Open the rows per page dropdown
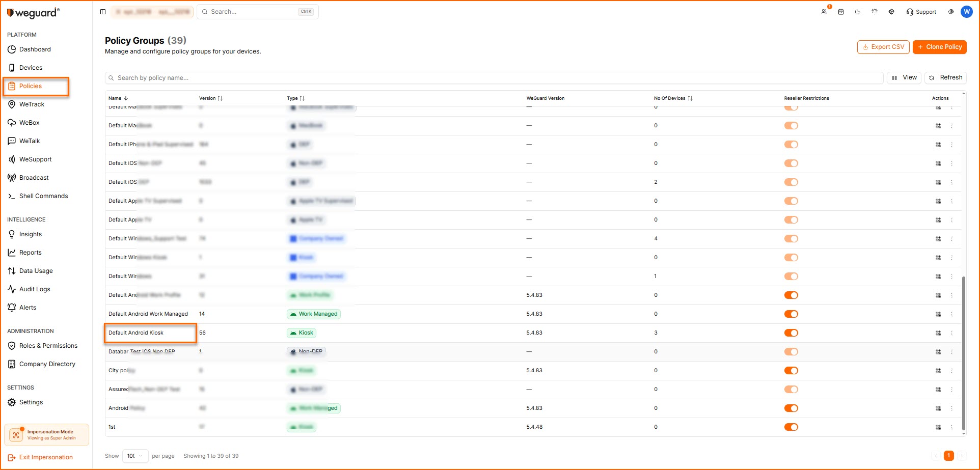 pos(135,456)
